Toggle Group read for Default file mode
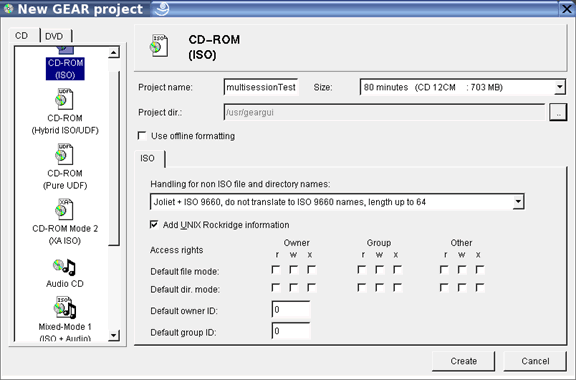Viewport: 576px width, 380px height. point(362,270)
